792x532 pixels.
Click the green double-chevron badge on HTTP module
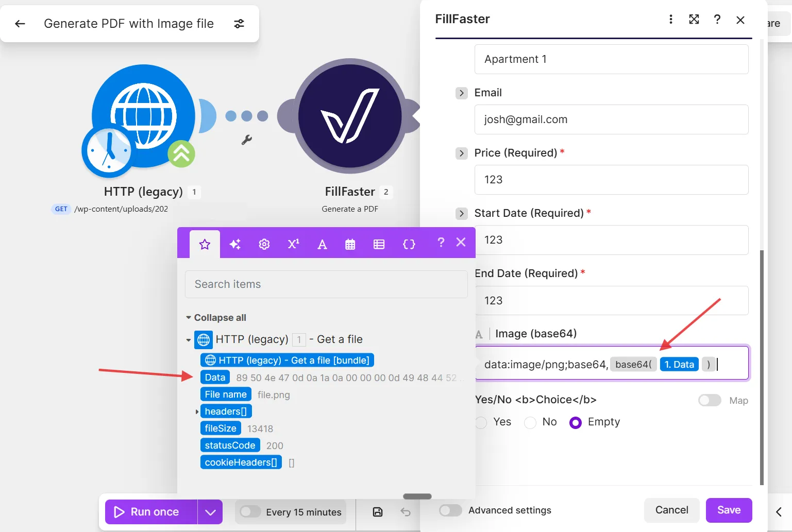[181, 153]
